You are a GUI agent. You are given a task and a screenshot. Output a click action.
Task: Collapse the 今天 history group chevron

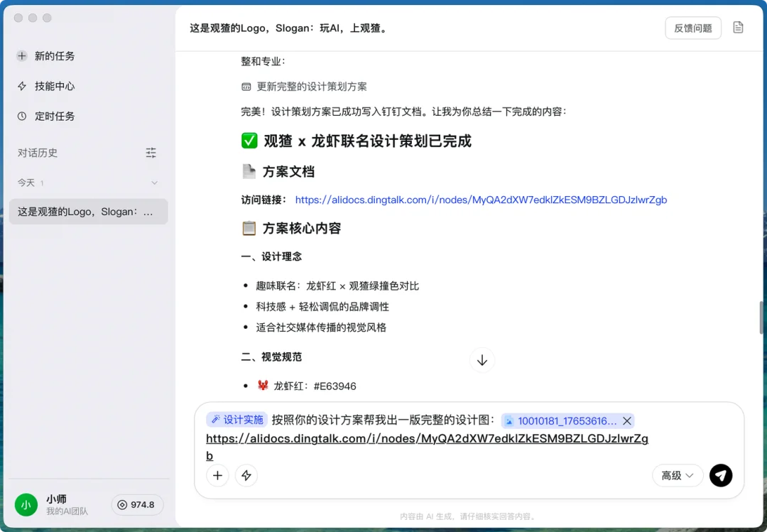(x=155, y=183)
